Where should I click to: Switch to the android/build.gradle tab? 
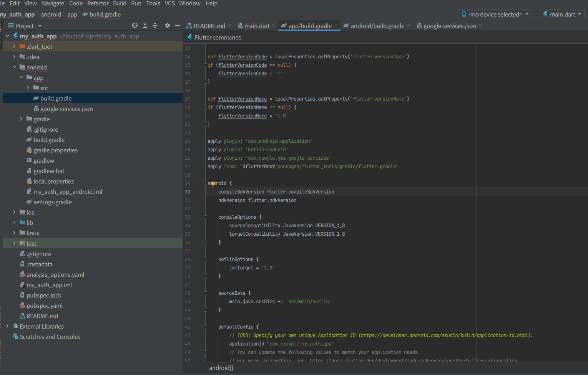point(377,26)
